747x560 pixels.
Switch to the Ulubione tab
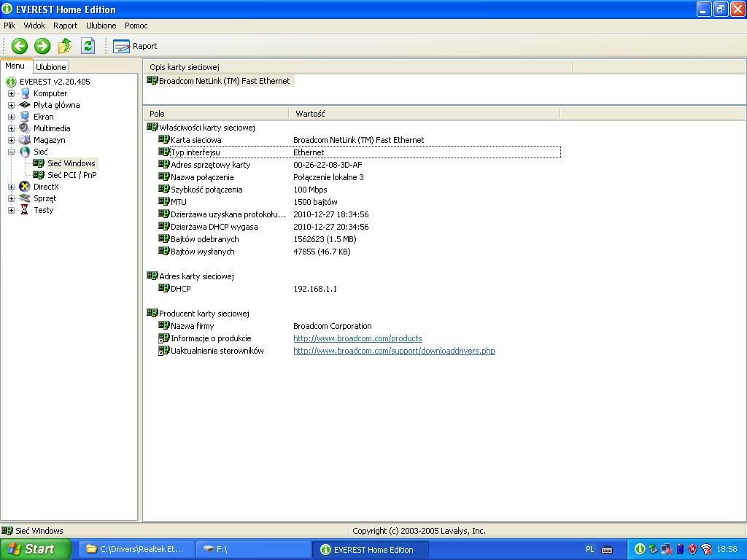50,66
